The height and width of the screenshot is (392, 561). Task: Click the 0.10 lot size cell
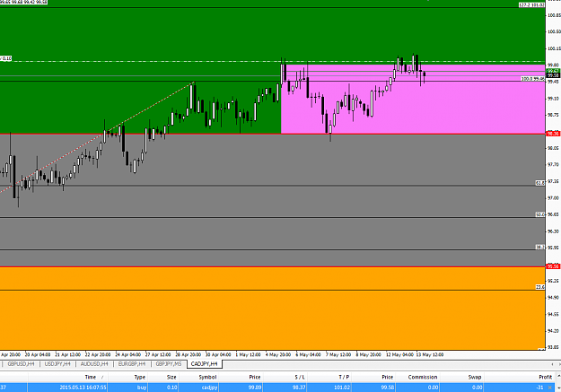click(x=171, y=388)
